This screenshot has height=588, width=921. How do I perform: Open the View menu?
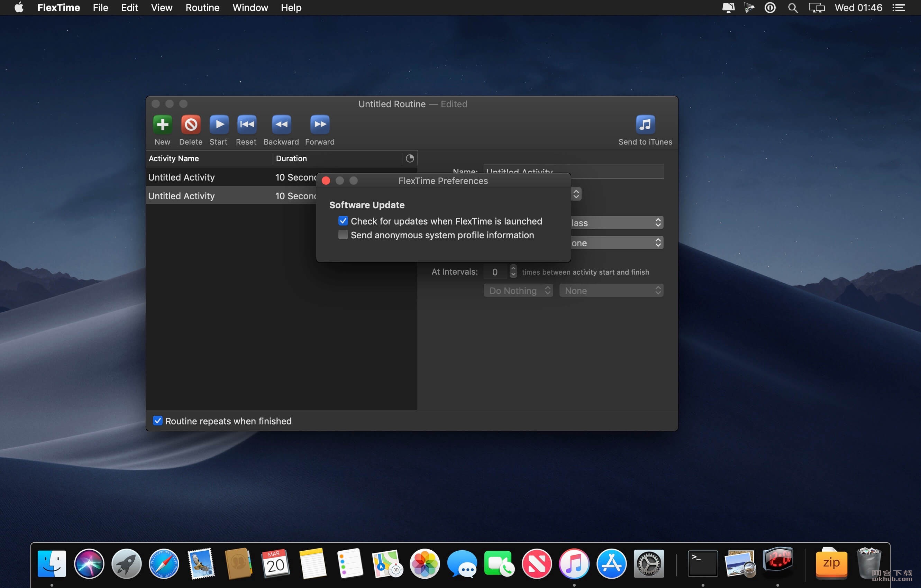click(x=162, y=8)
